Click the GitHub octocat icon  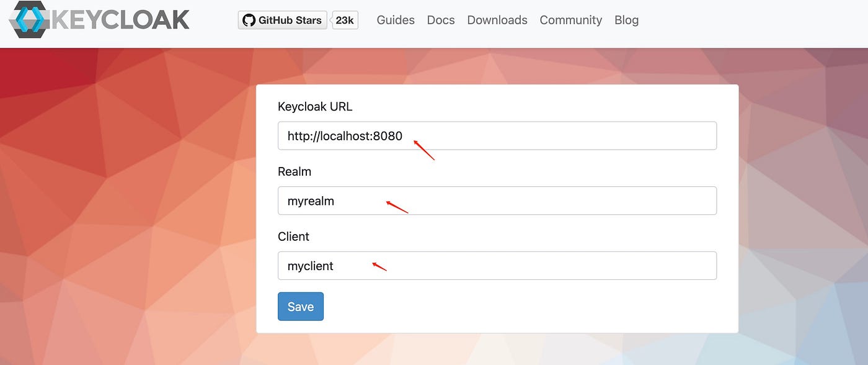tap(250, 19)
